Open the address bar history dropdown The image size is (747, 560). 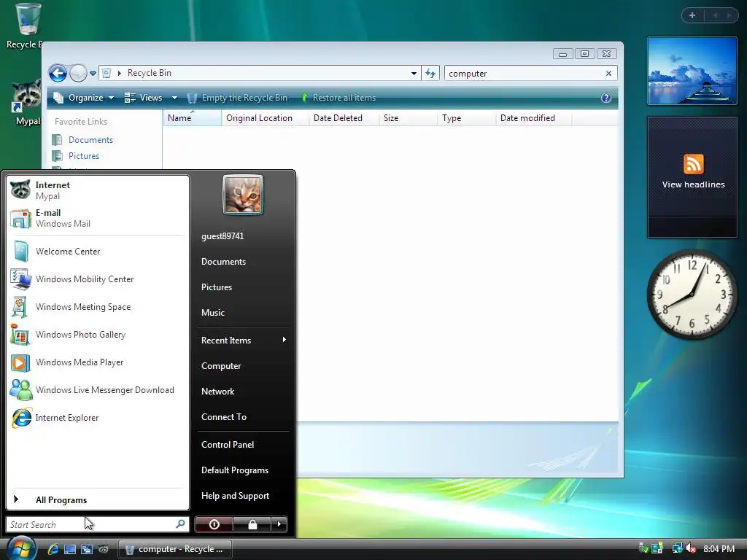click(414, 74)
